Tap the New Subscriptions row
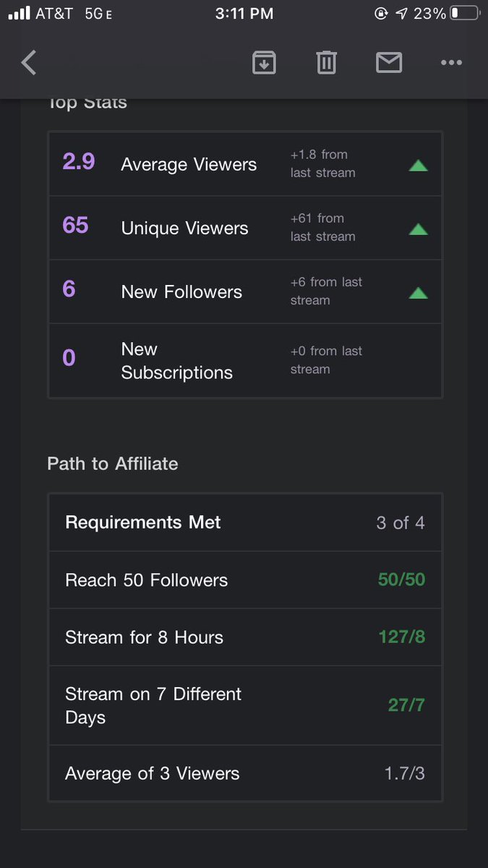The image size is (488, 868). 245,360
